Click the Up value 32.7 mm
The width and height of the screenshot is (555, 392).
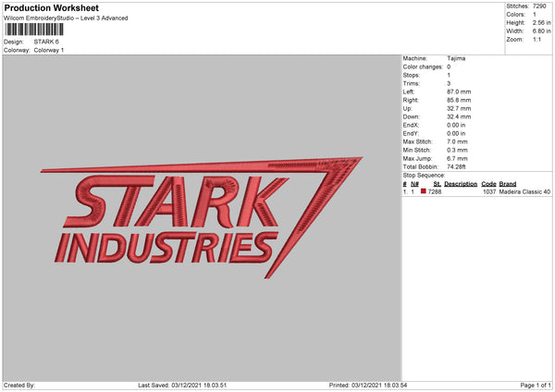point(459,108)
